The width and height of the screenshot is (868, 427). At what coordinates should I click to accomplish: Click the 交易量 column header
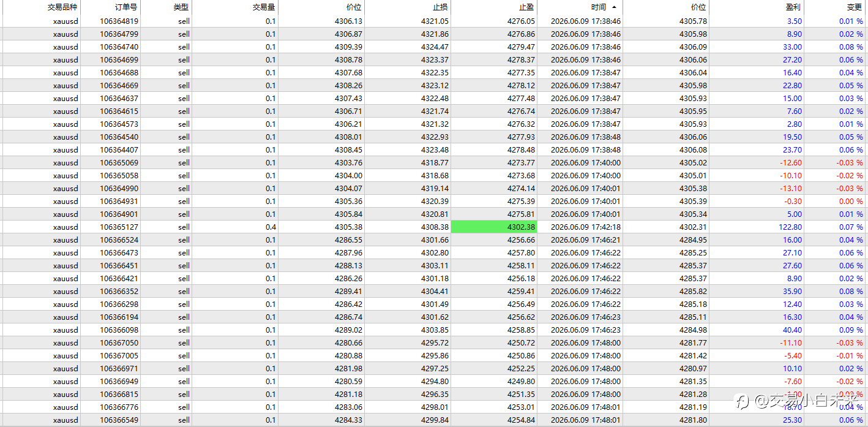[264, 7]
